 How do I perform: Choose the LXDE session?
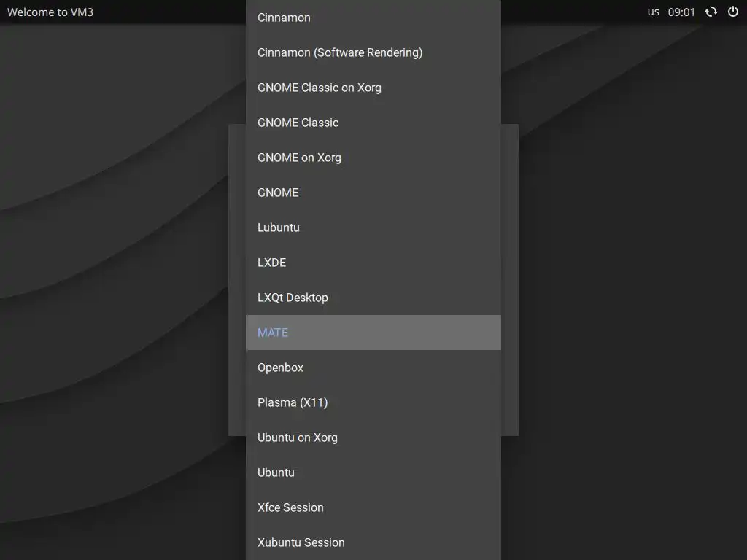[373, 262]
